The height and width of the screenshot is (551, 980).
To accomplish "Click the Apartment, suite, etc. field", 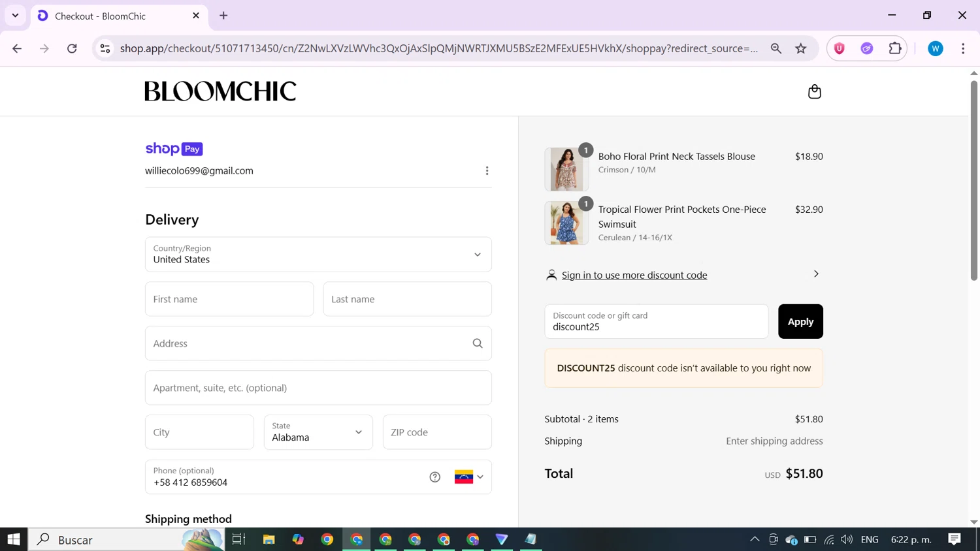I will click(x=318, y=388).
